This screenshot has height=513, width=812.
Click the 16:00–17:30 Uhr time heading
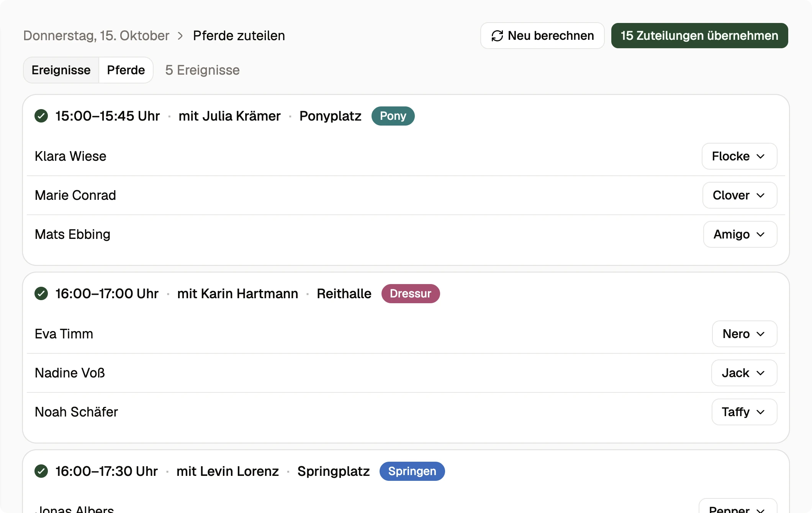click(106, 471)
